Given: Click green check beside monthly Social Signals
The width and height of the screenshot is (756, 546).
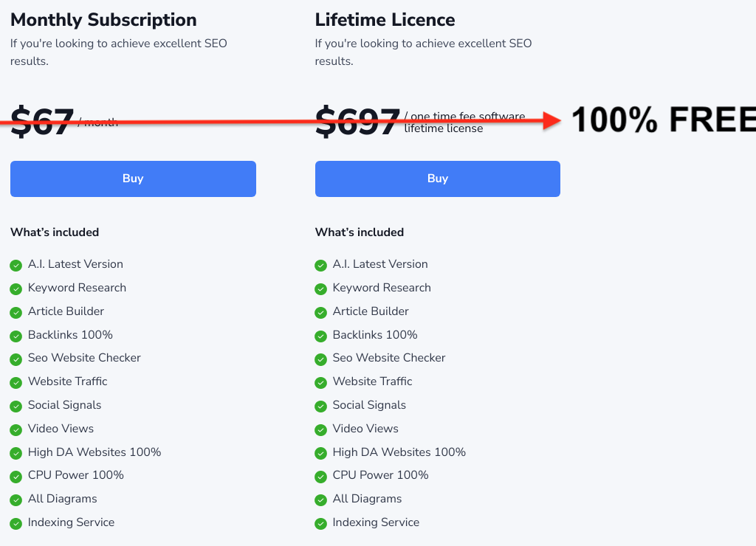Looking at the screenshot, I should [16, 407].
